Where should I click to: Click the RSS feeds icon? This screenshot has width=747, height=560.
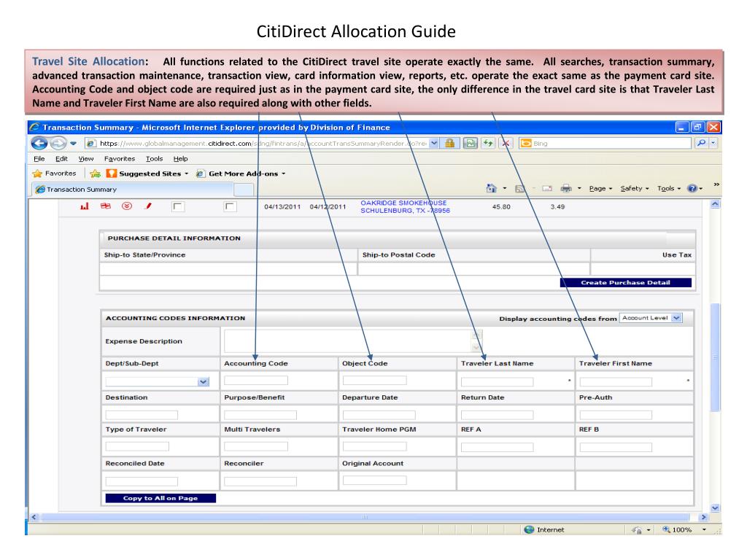point(519,189)
